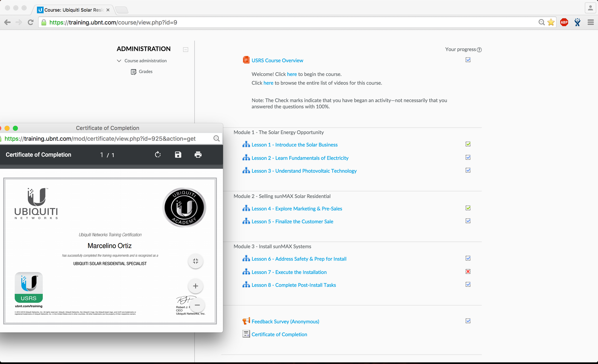This screenshot has height=364, width=598.
Task: Open Lesson 6 - Address Safety & Prep
Action: tap(299, 259)
